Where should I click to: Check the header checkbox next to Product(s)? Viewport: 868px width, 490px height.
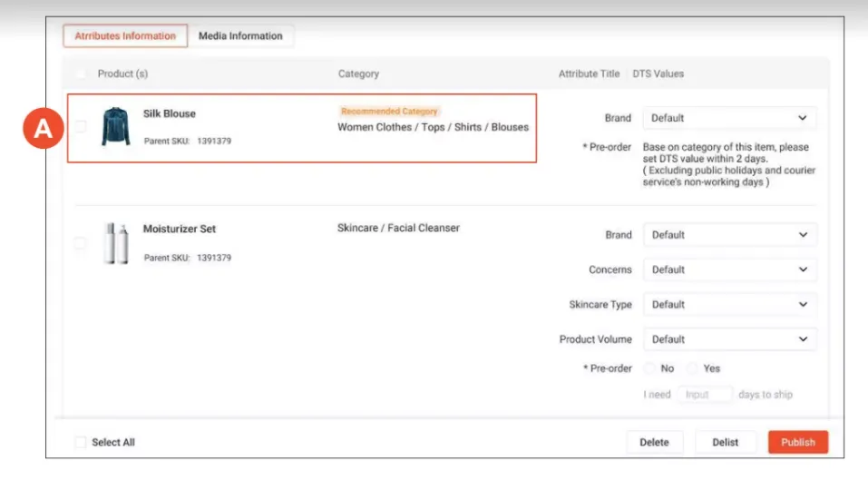81,73
